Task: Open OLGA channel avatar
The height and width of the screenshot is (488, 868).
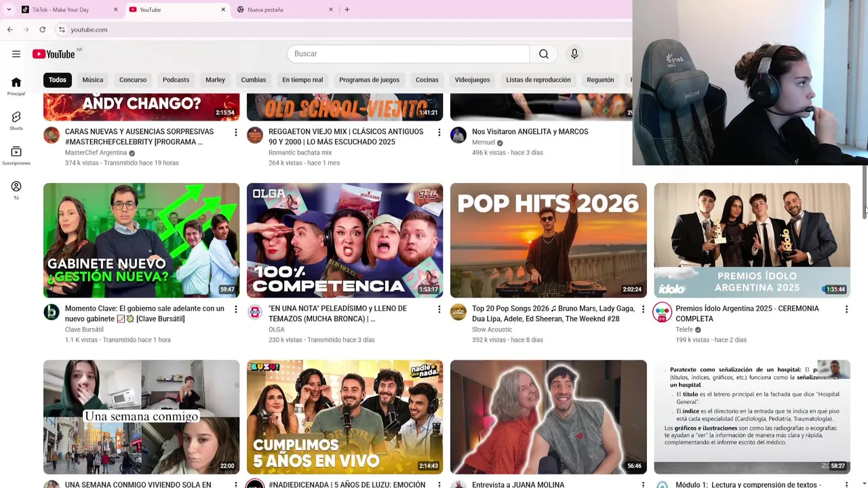Action: (255, 312)
